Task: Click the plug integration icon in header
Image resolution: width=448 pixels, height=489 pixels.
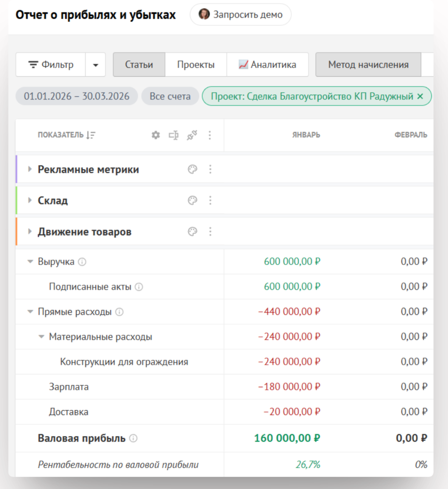Action: pos(192,135)
